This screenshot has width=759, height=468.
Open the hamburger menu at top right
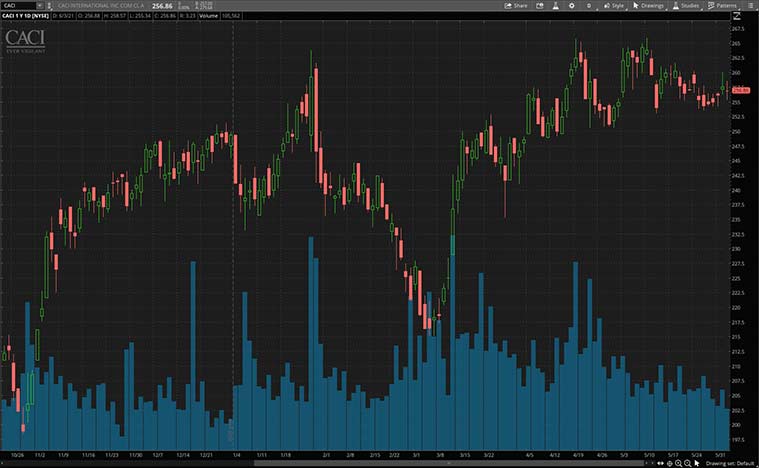[749, 5]
